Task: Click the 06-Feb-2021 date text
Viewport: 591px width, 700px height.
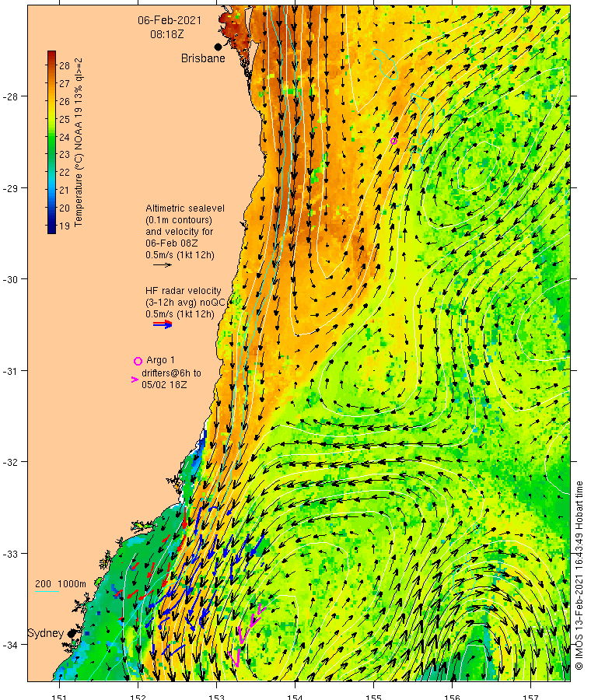Action: click(170, 20)
